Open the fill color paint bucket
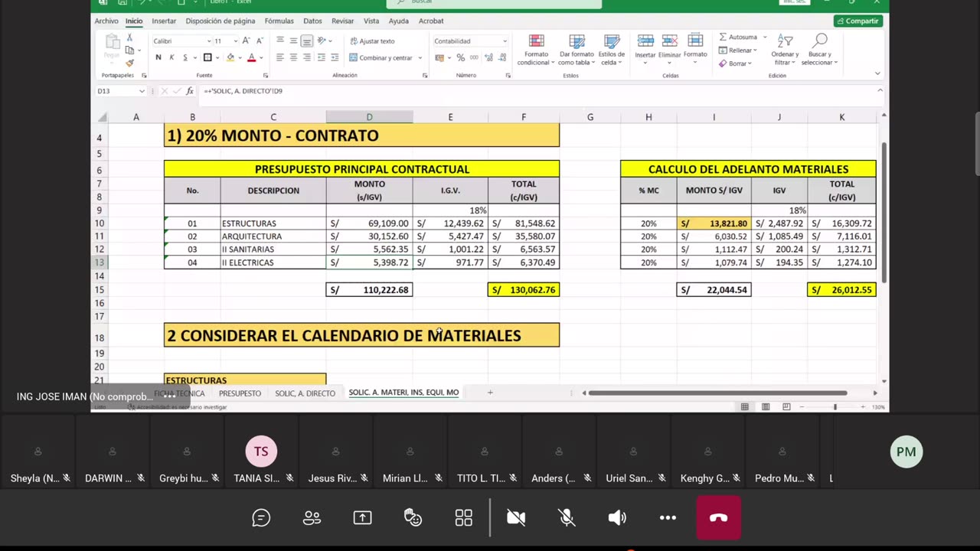This screenshot has width=980, height=551. pyautogui.click(x=230, y=57)
